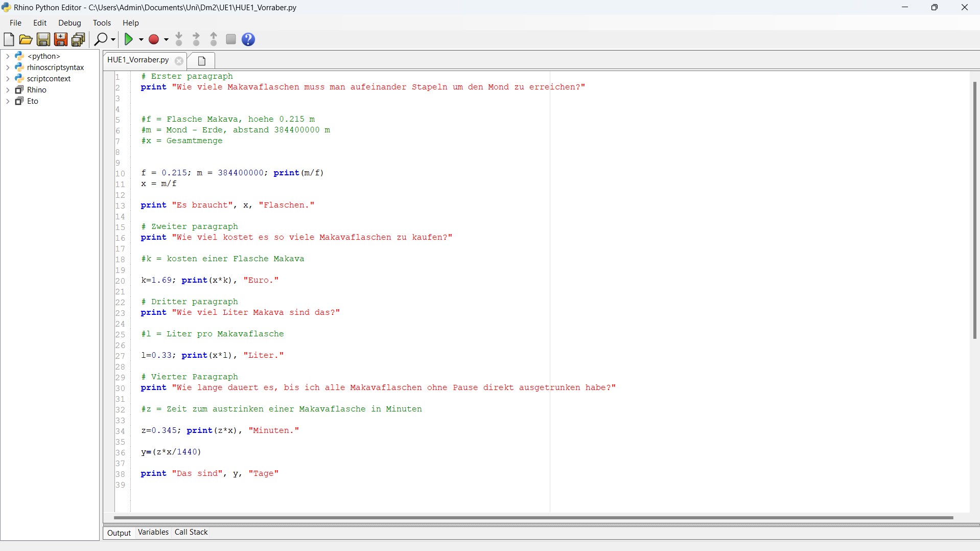Close the HUE1_Vorraber.py tab

click(178, 60)
